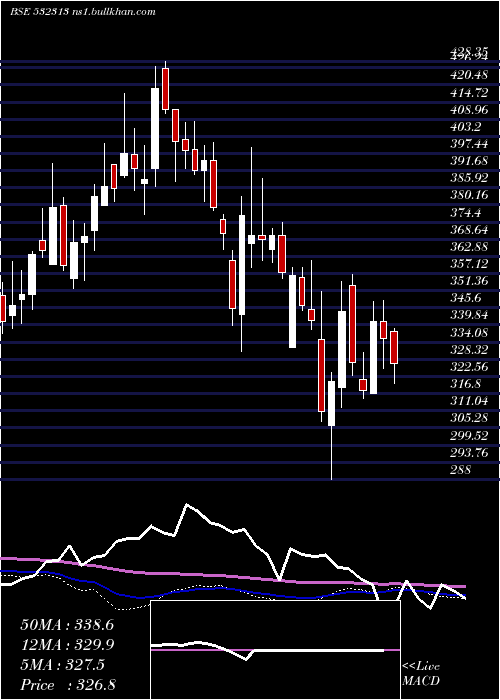
Task: Click the 357.12 price axis label
Action: 468,264
